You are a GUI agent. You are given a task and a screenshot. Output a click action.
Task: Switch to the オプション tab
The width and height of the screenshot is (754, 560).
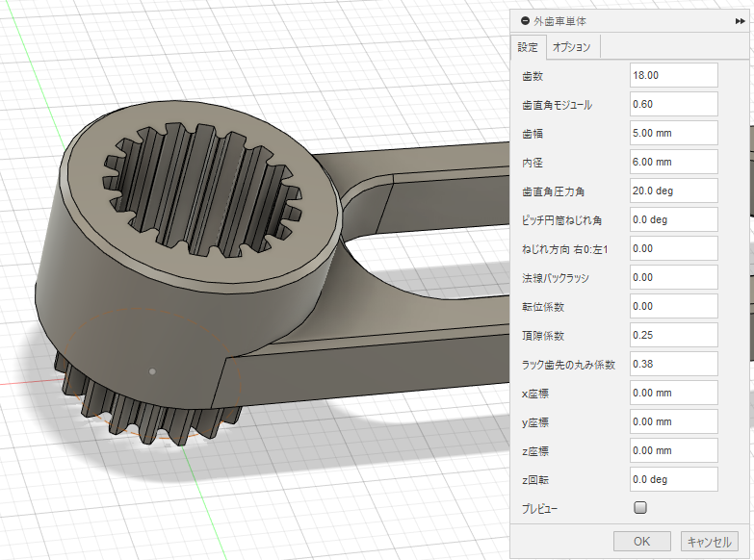click(572, 47)
